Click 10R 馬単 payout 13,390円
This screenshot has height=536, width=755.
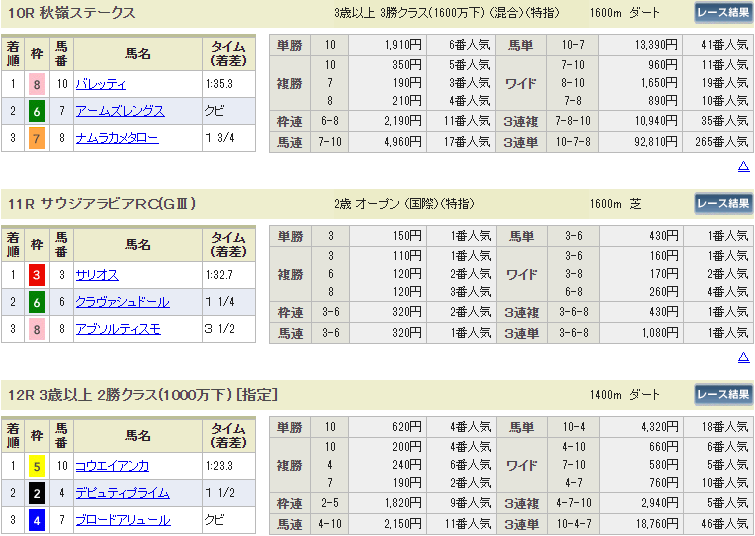656,45
